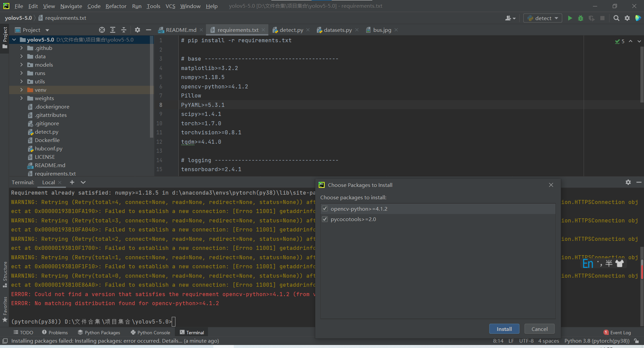Run the detect configuration
The image size is (644, 348).
(570, 18)
